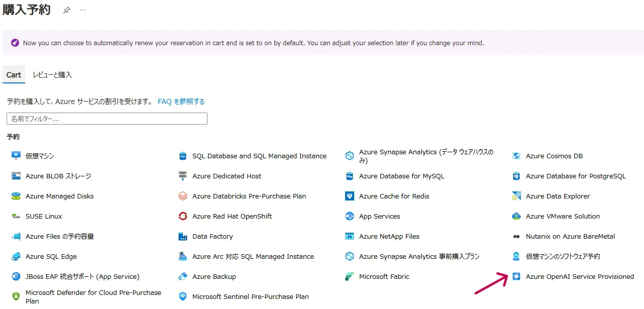Choose Azure OpenAI Service Provisioned label
This screenshot has width=644, height=309.
pos(580,276)
